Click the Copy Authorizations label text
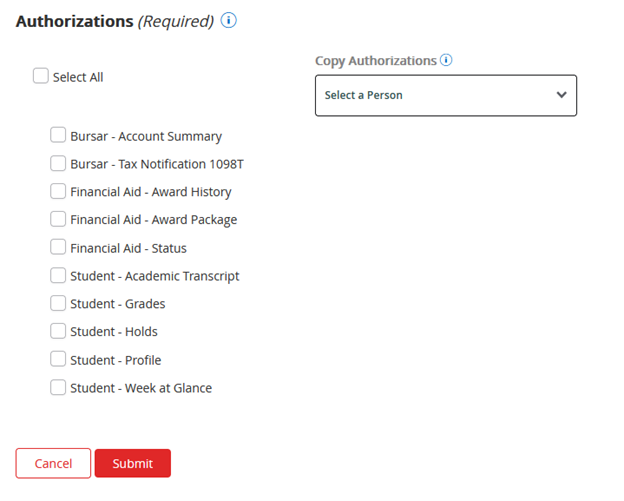 click(x=376, y=61)
